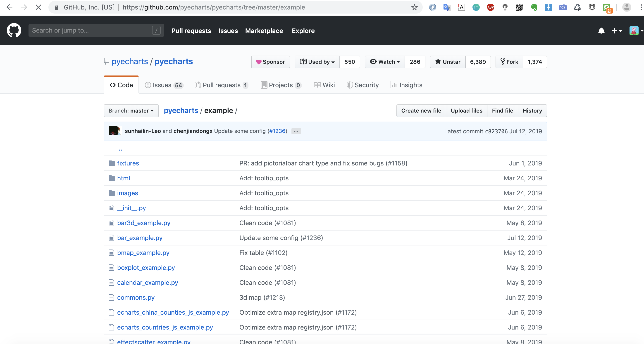Open bar_example.py
The width and height of the screenshot is (644, 344).
140,238
